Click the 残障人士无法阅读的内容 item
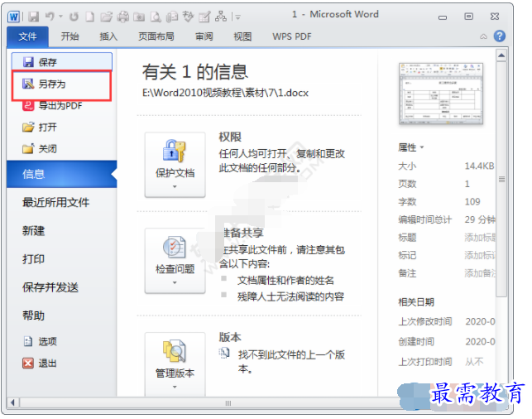 point(290,296)
